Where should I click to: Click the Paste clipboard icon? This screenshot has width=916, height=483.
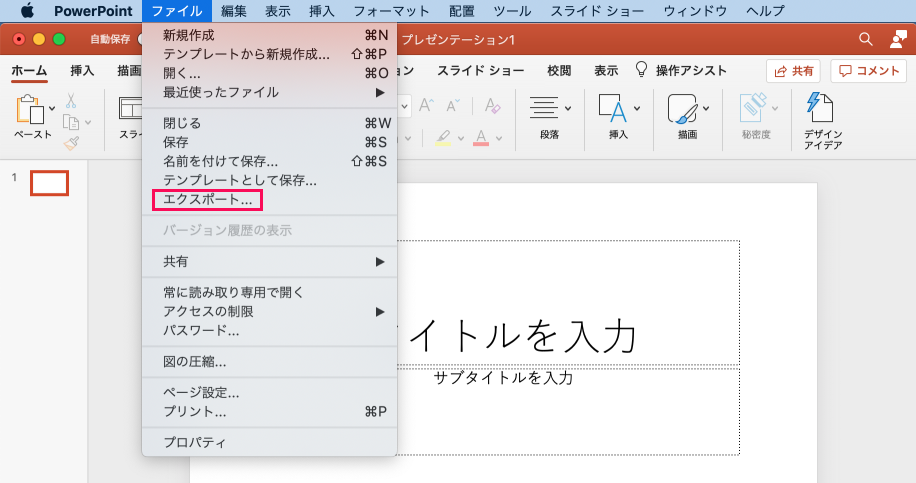point(29,109)
